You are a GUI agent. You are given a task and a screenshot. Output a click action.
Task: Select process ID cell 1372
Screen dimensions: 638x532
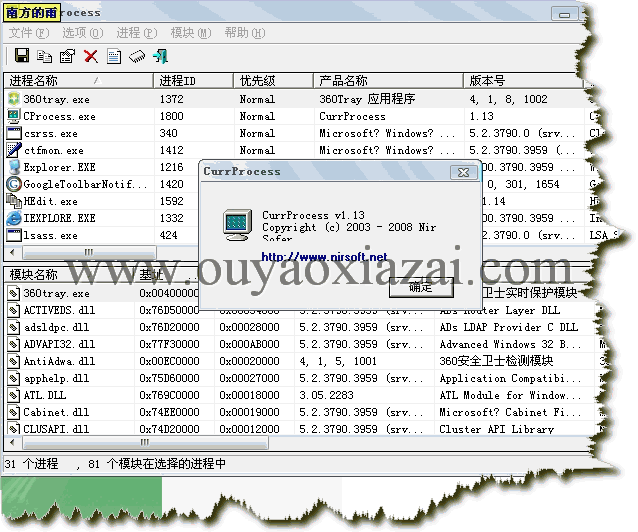tap(172, 99)
